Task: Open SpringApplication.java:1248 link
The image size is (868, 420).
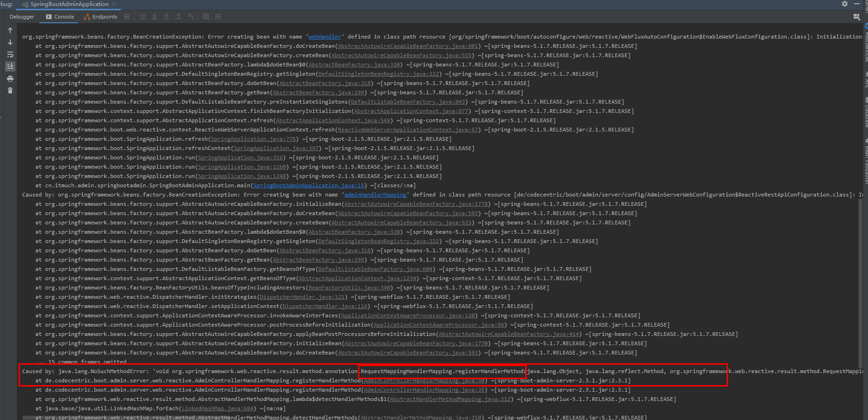Action: point(242,176)
